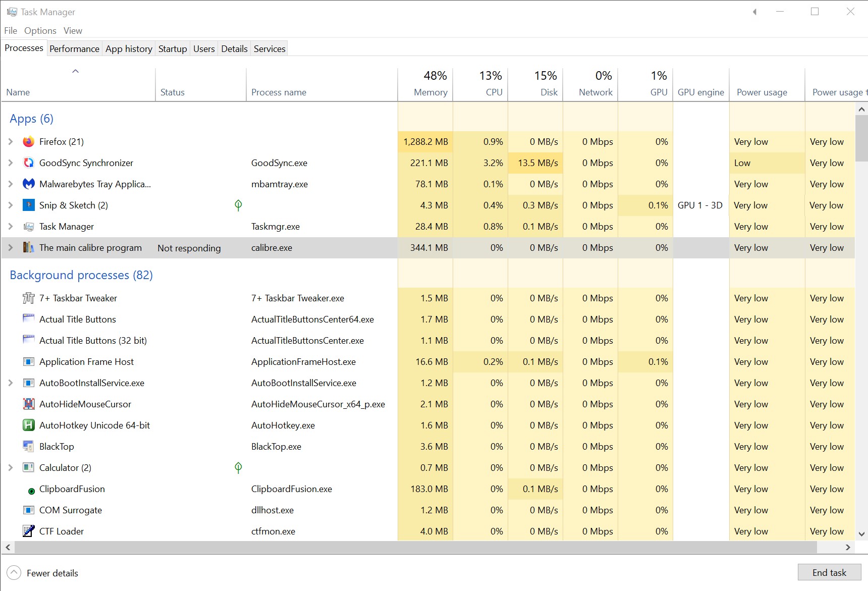868x591 pixels.
Task: Open the File menu
Action: click(x=11, y=31)
